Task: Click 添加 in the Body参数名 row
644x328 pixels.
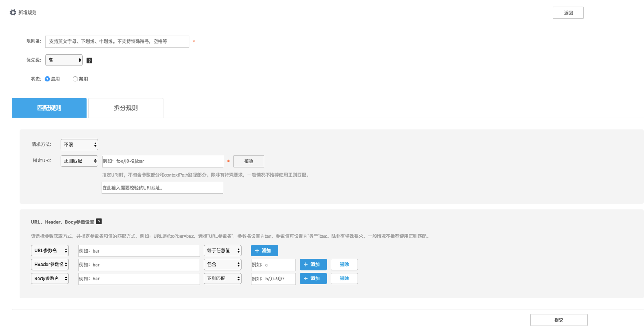Action: click(x=313, y=278)
